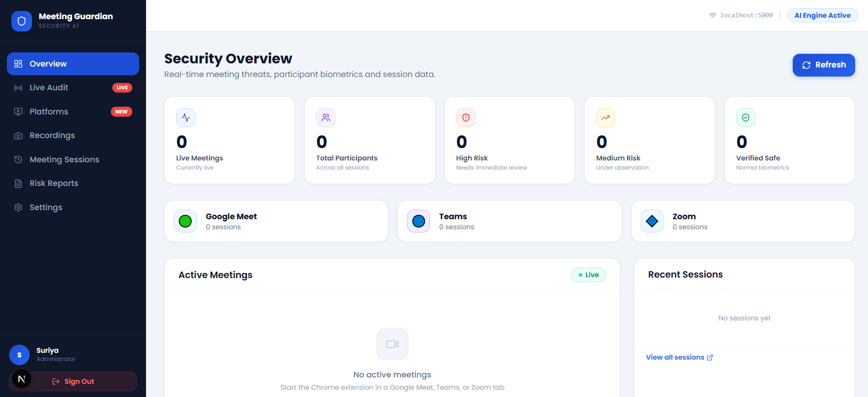The width and height of the screenshot is (868, 397).
Task: Click the No sessions yet message
Action: (x=744, y=318)
